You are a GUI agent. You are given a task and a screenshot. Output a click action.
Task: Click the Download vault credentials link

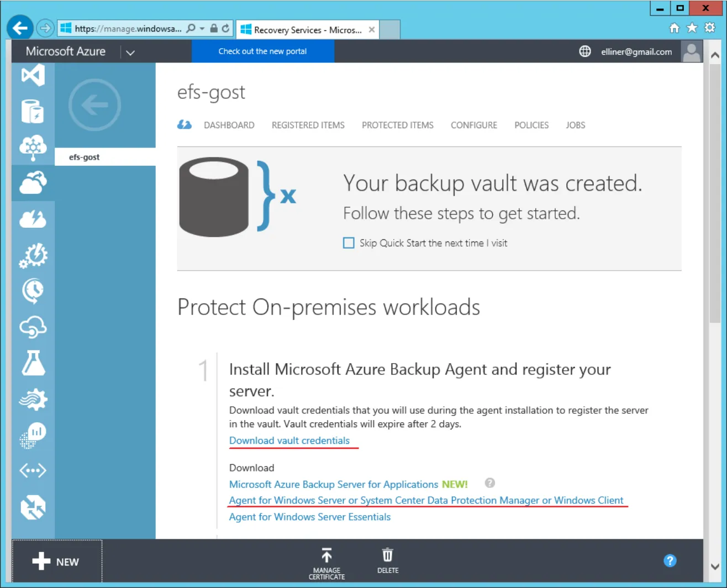(289, 440)
